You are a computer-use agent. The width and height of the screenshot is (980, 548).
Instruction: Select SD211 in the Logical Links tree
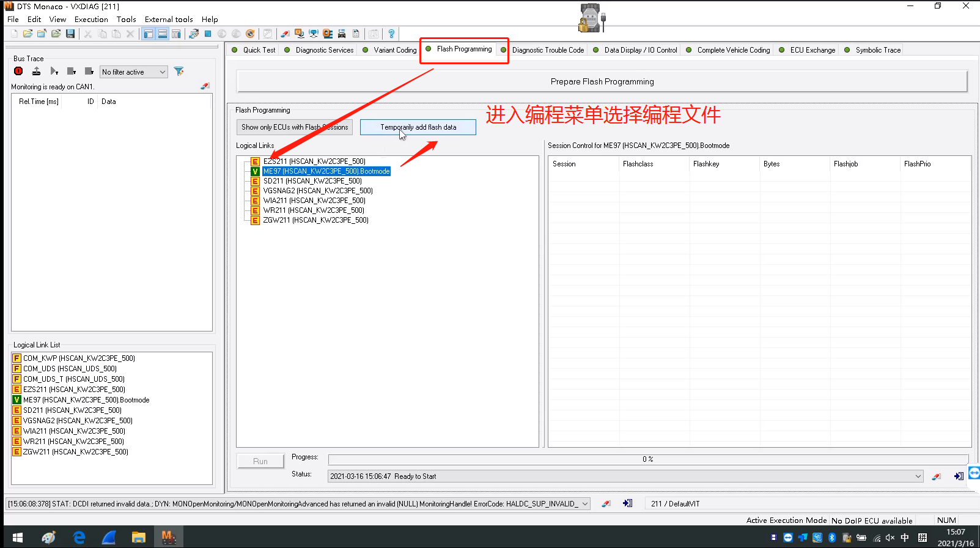[312, 181]
